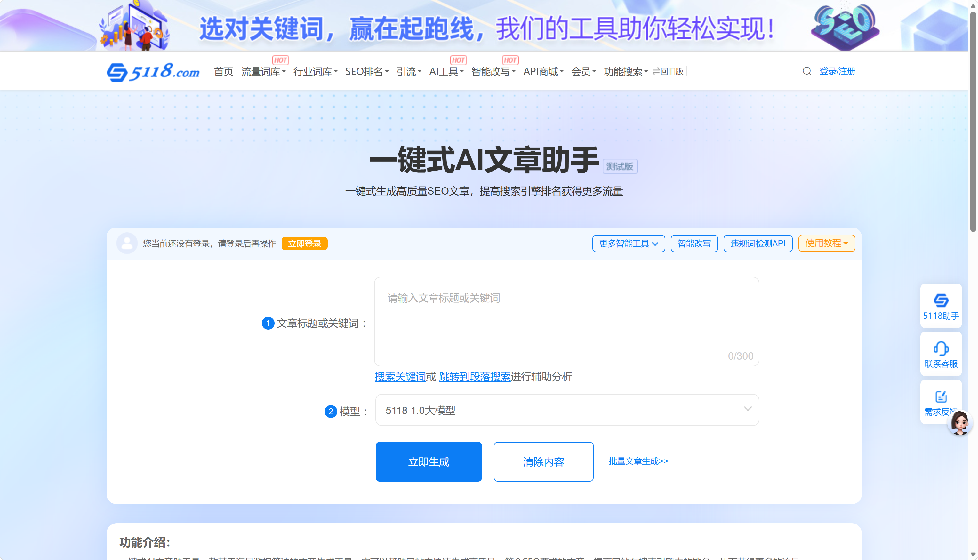Focus the 文章标题或关键词 text area
This screenshot has width=978, height=560.
pos(566,322)
